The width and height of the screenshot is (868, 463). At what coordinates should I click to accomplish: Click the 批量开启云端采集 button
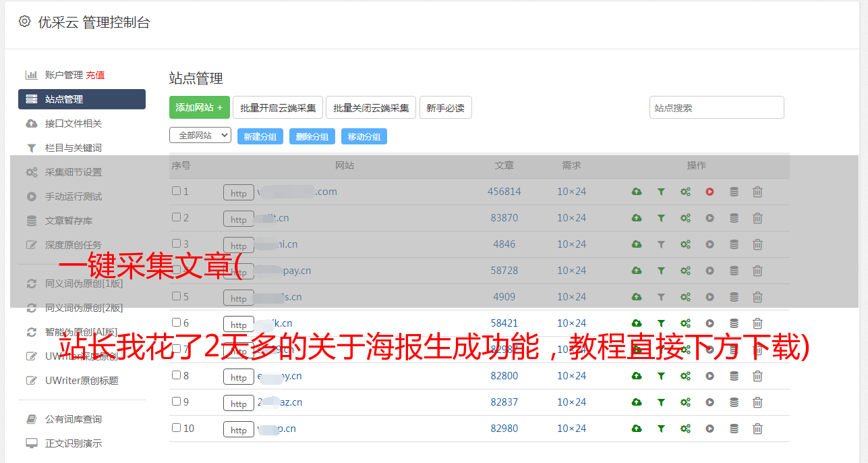tap(278, 107)
